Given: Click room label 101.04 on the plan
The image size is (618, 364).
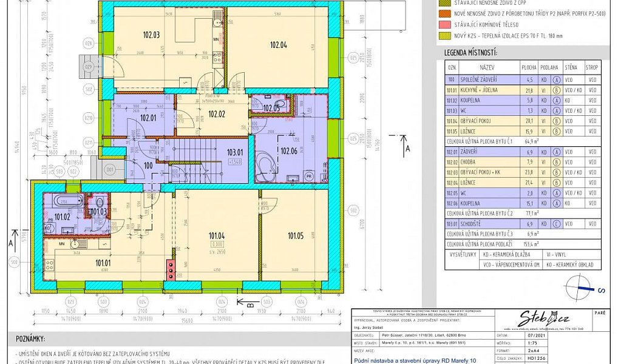Looking at the screenshot, I should [216, 236].
